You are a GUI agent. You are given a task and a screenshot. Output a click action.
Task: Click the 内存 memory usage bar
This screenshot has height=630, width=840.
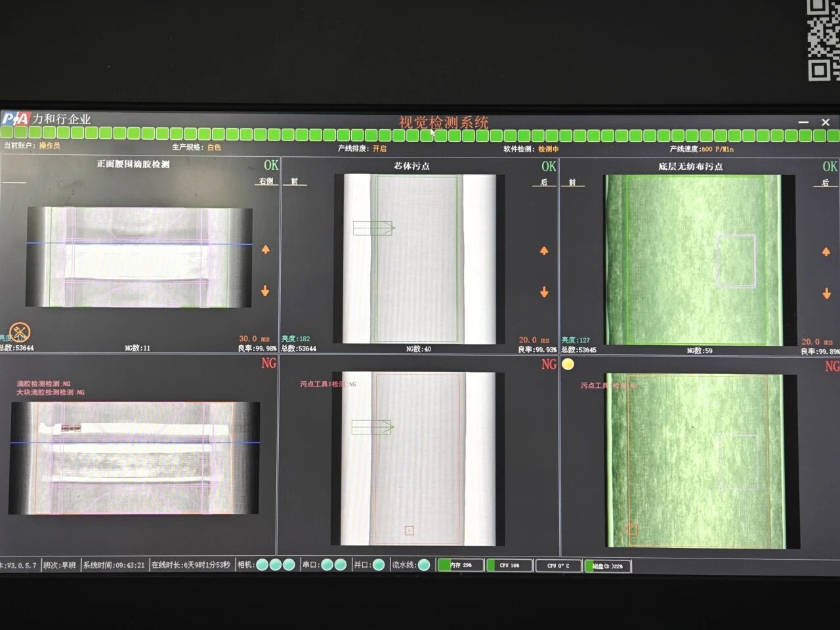click(461, 565)
